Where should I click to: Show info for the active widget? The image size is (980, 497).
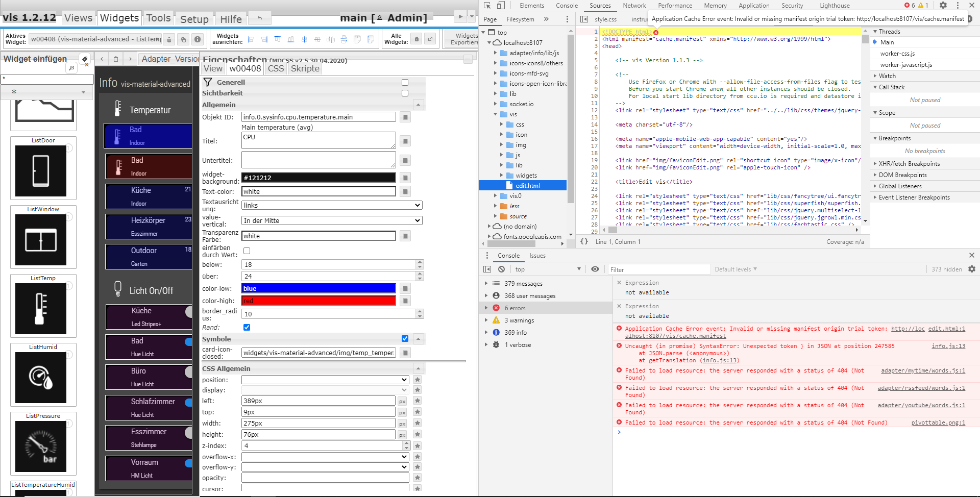198,39
